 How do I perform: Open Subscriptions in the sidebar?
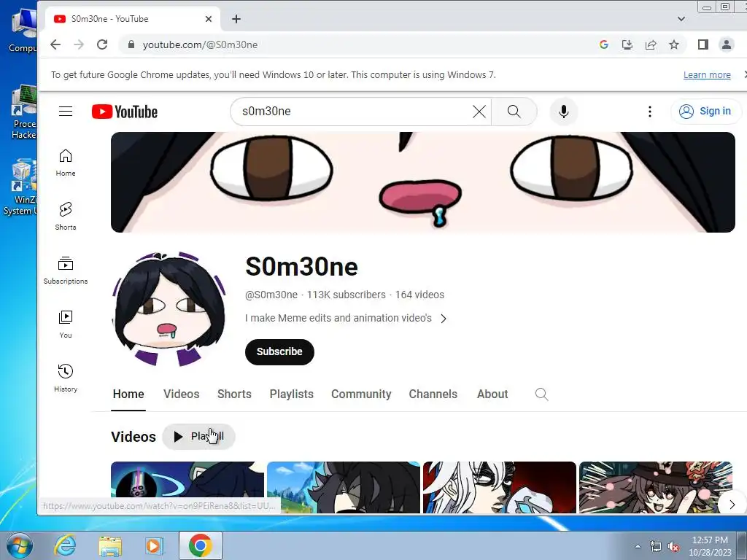66,270
